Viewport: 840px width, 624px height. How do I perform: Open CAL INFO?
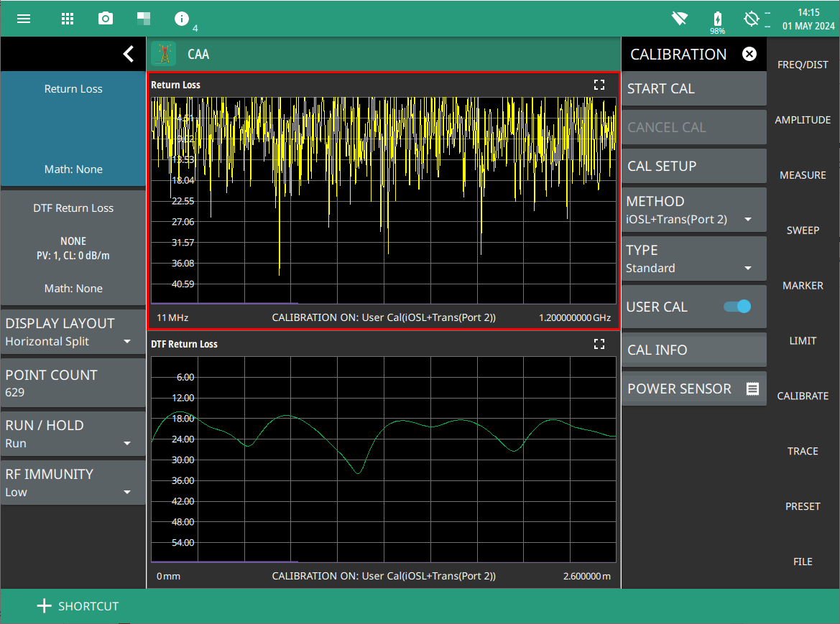pos(693,350)
